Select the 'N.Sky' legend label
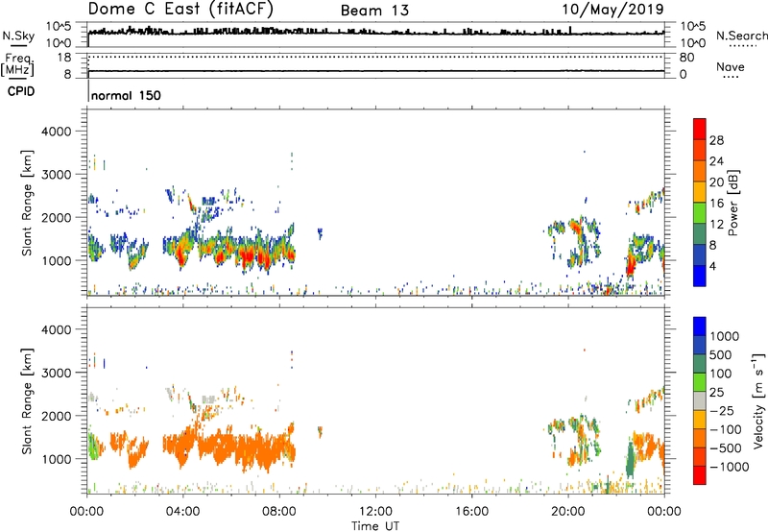This screenshot has width=768, height=532. pos(18,36)
